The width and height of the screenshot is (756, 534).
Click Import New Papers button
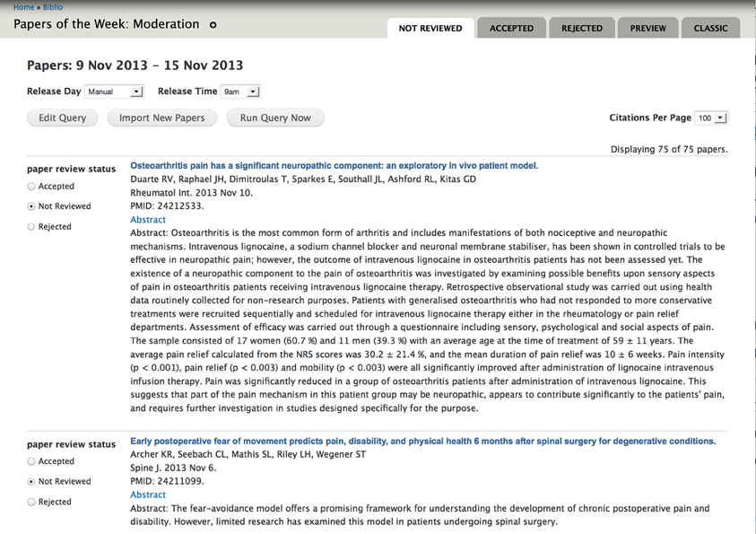point(162,118)
